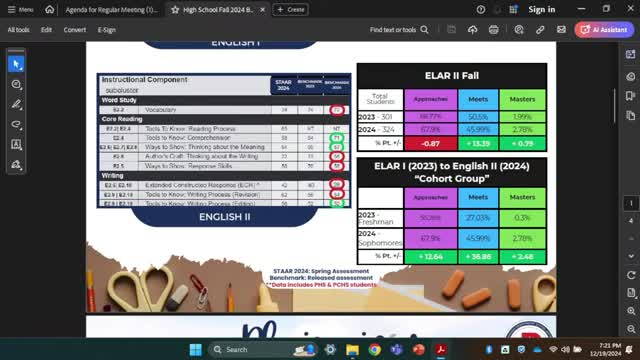640x360 pixels.
Task: Click the upload to cloud icon
Action: click(472, 30)
